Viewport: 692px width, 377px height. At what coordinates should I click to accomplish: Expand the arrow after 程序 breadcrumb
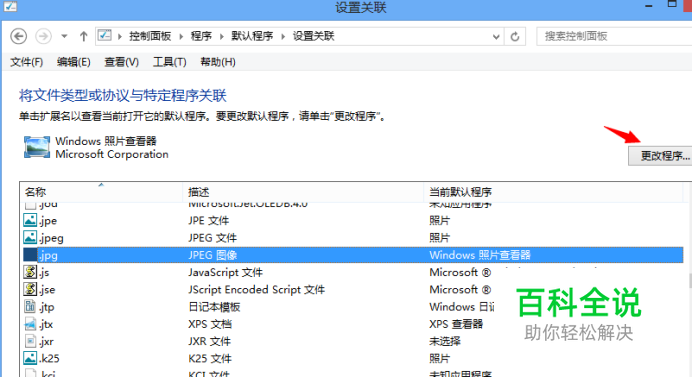(x=222, y=36)
